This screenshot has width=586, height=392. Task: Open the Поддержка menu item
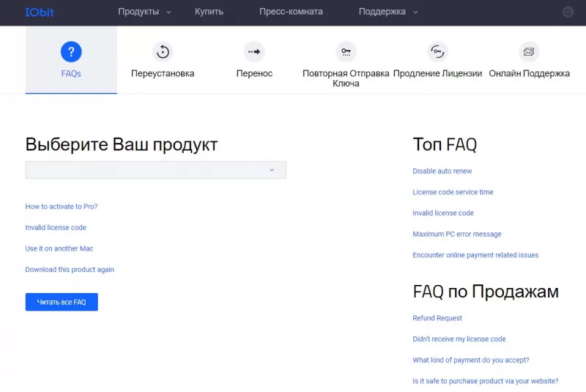click(382, 12)
